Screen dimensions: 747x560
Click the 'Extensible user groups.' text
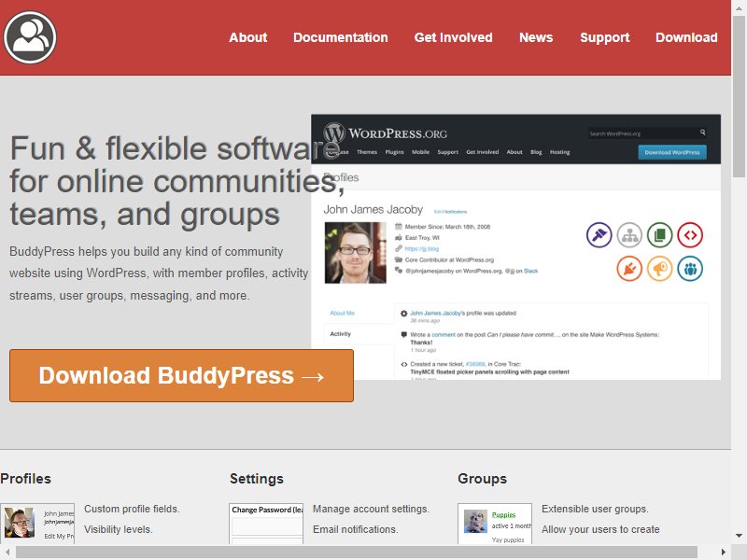click(595, 509)
